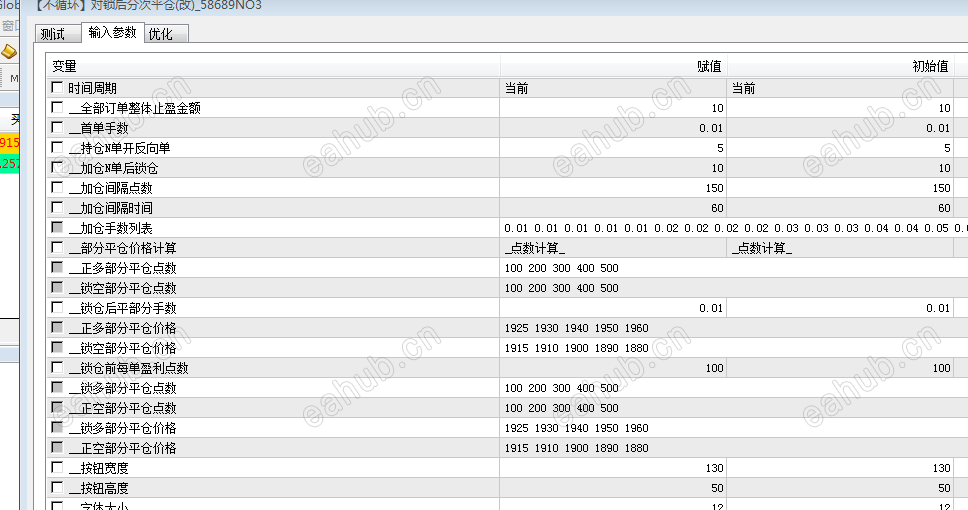Viewport: 968px width, 510px height.
Task: Click the 初始值 column header
Action: pyautogui.click(x=840, y=66)
